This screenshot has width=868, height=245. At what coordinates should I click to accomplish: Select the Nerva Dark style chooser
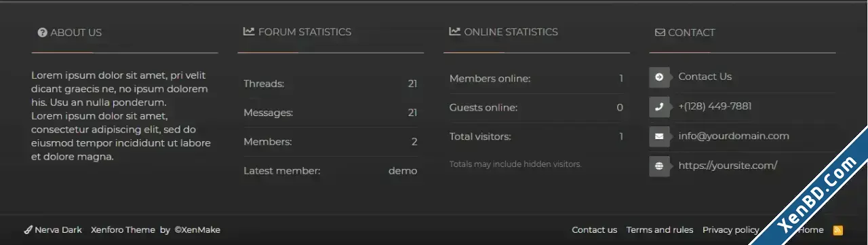click(53, 230)
